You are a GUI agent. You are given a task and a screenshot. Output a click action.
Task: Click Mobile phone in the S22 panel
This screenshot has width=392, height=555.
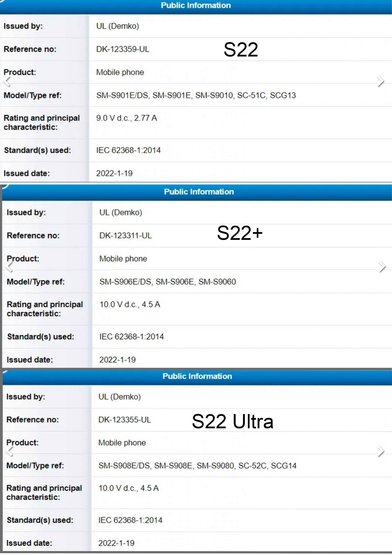tap(120, 72)
